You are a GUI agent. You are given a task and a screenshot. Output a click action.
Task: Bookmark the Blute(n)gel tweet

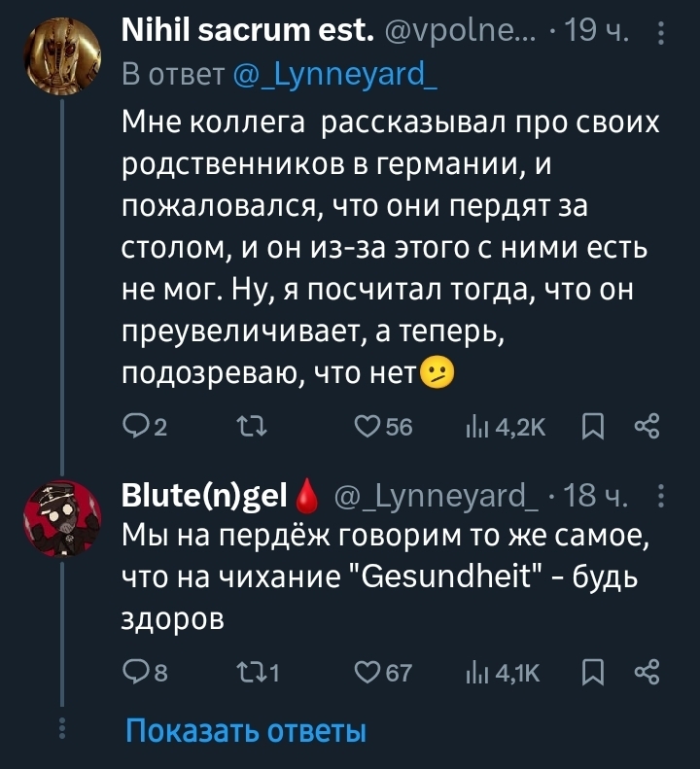tap(592, 673)
